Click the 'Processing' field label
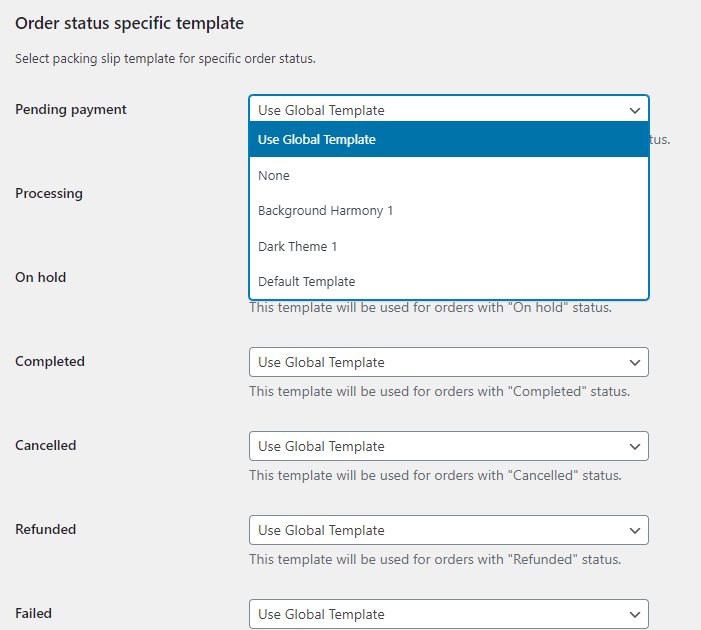This screenshot has height=630, width=701. 49,193
